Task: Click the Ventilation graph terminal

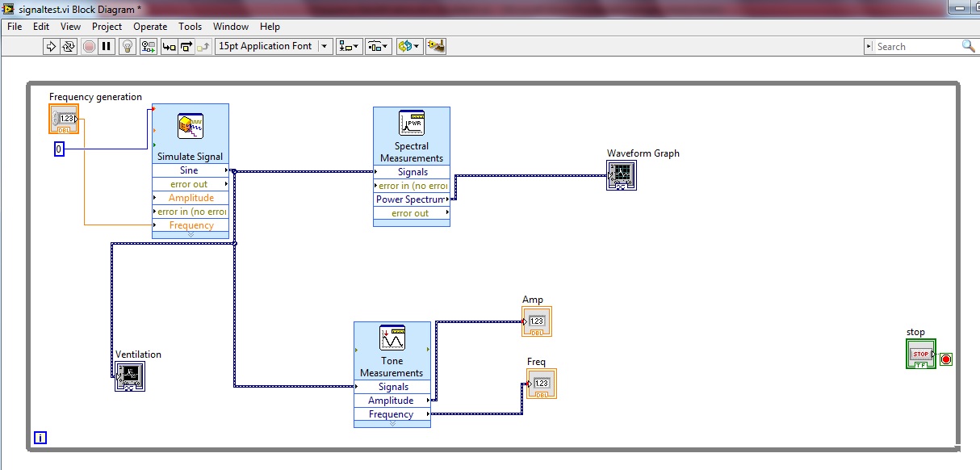Action: coord(130,376)
